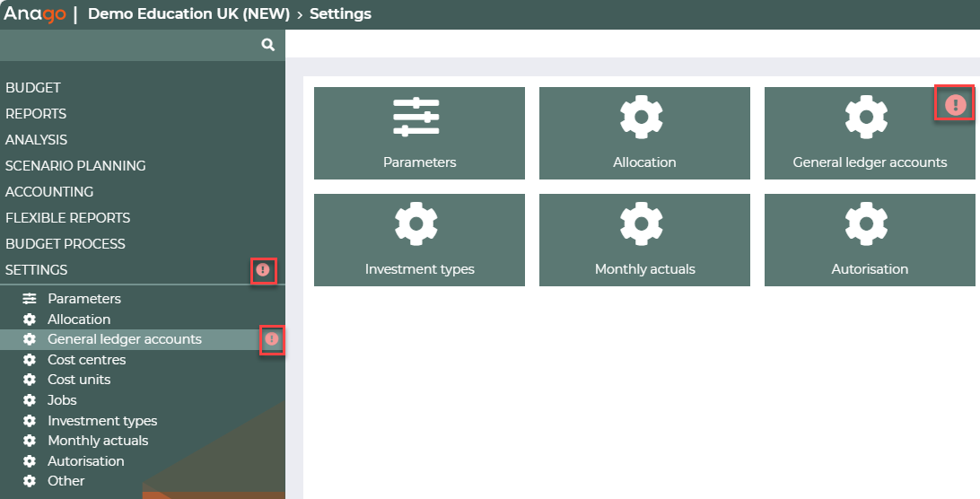Click the search magnifier icon in sidebar
The width and height of the screenshot is (980, 499).
pyautogui.click(x=268, y=45)
